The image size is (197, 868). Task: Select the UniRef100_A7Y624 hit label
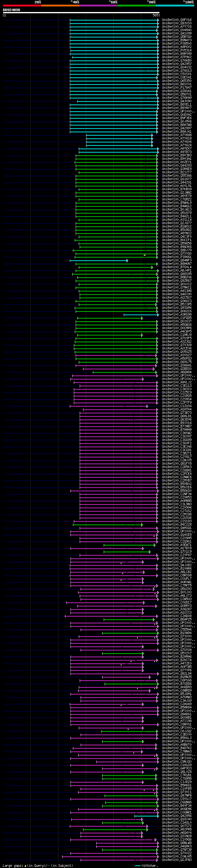coord(177,145)
